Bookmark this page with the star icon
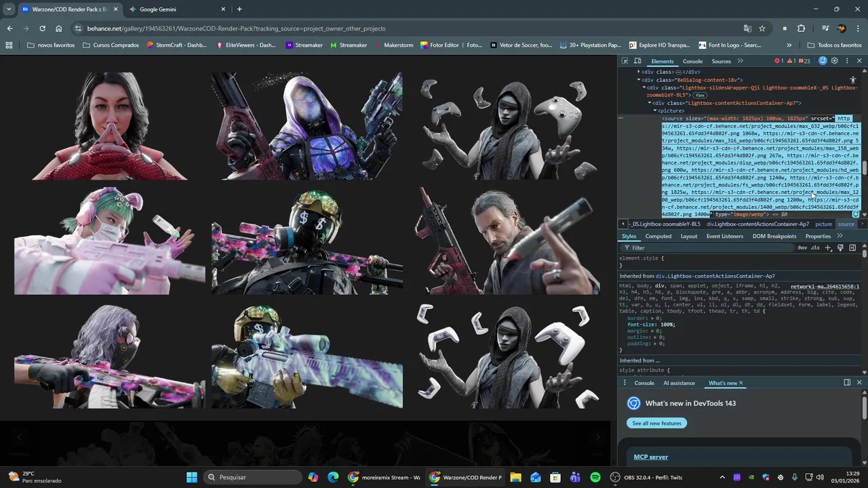Image resolution: width=868 pixels, height=488 pixels. pos(762,28)
